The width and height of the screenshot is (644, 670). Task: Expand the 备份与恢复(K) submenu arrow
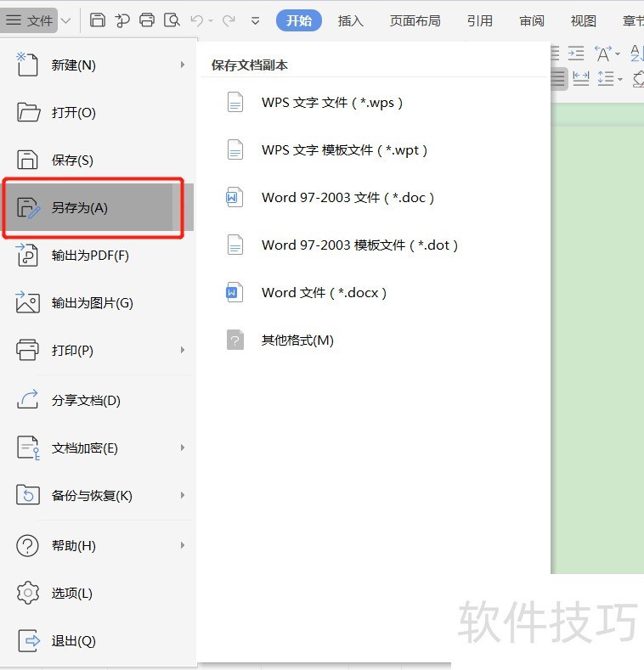183,495
